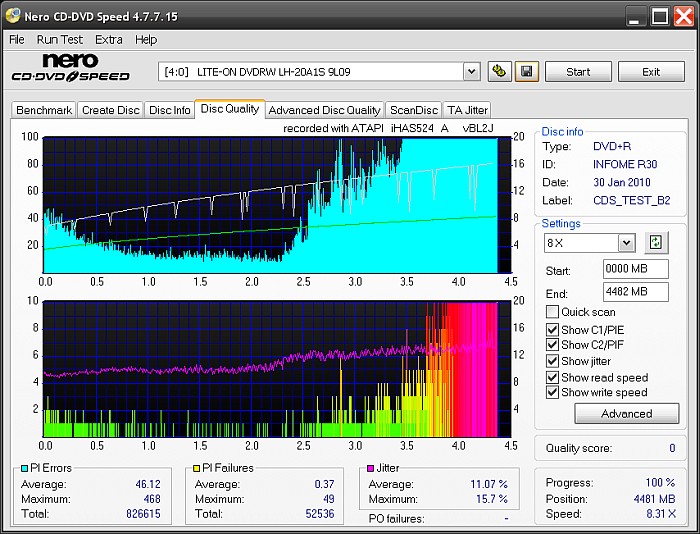The image size is (700, 534).
Task: Disable Show write speed checkbox
Action: click(x=552, y=393)
